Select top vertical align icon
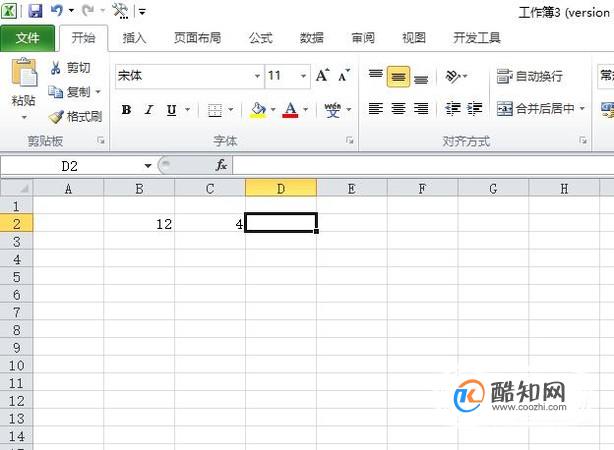This screenshot has width=614, height=450. pos(376,76)
